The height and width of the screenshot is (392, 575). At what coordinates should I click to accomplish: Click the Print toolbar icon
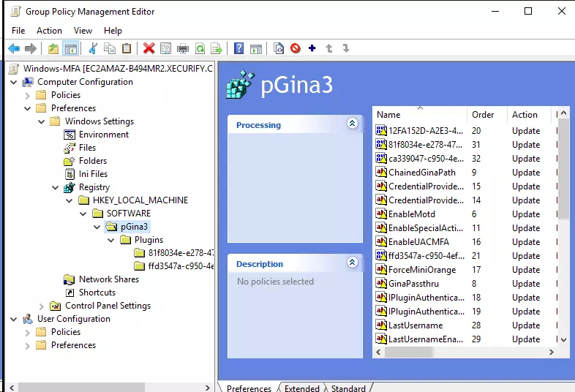[183, 48]
